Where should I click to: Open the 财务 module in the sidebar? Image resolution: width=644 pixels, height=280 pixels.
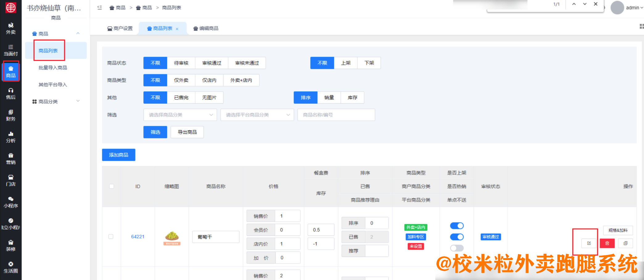[11, 116]
